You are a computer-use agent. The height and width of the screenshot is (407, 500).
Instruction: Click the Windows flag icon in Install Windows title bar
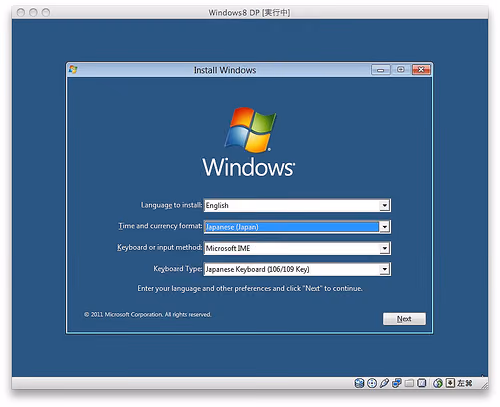click(73, 69)
